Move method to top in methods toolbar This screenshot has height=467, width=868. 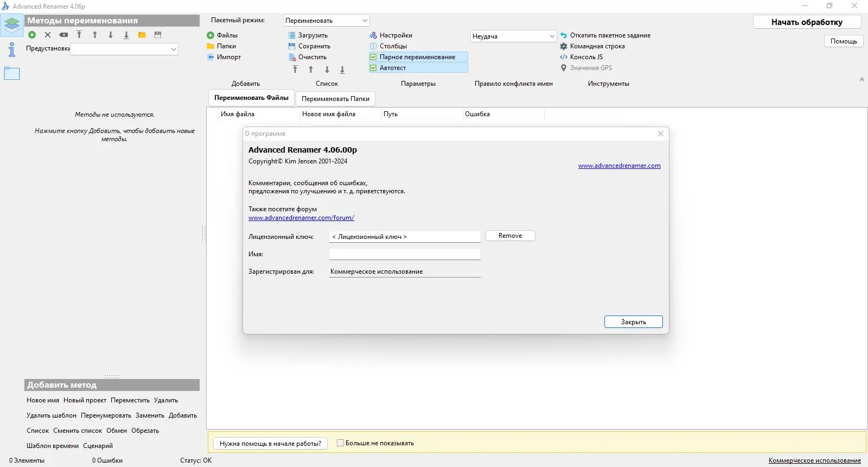click(79, 35)
